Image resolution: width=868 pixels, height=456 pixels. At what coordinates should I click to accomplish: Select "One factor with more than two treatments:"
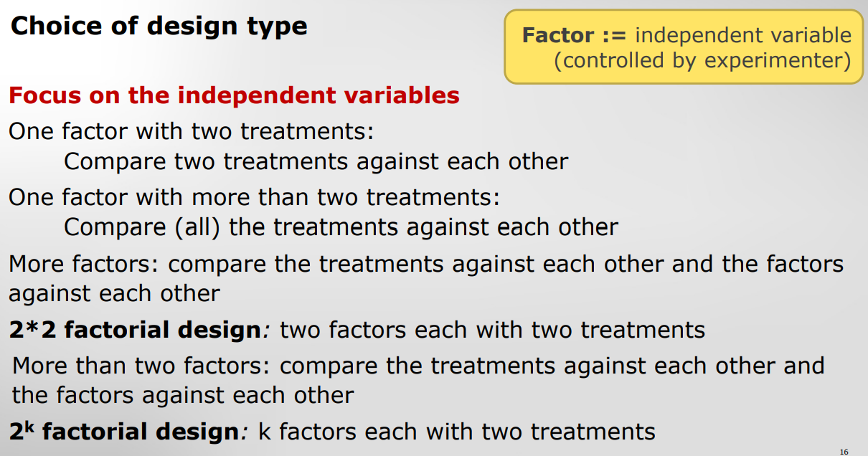coord(254,197)
